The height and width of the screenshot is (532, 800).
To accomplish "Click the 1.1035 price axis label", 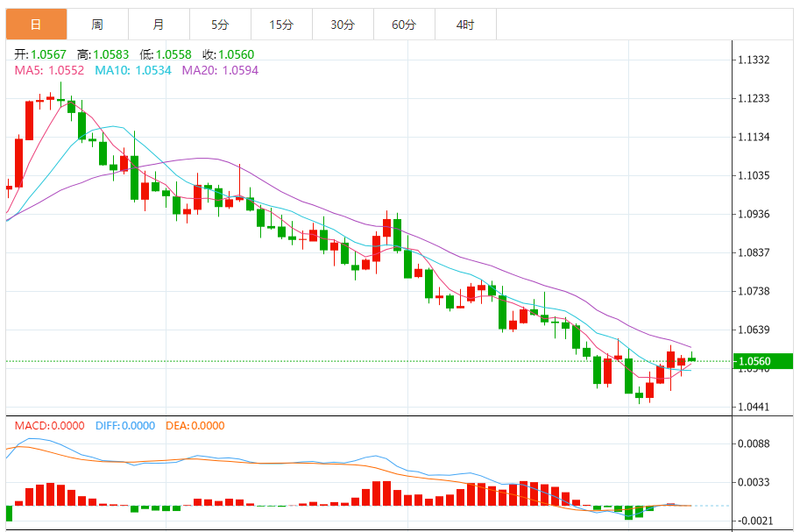I will [x=754, y=175].
